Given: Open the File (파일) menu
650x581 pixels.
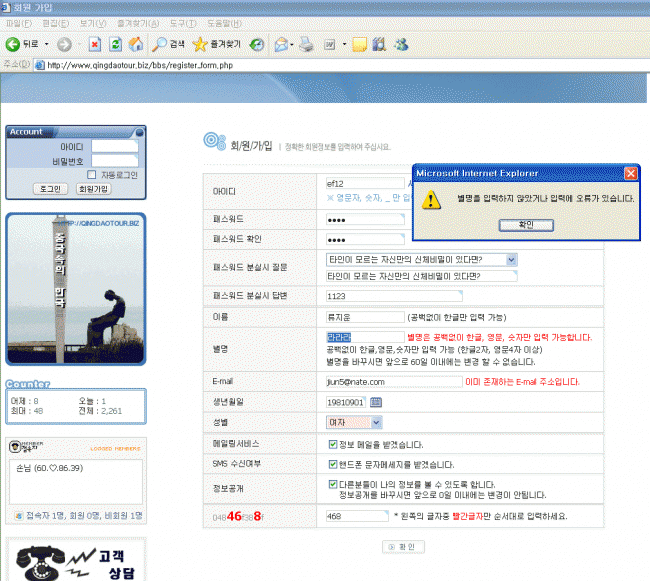Looking at the screenshot, I should click(19, 23).
